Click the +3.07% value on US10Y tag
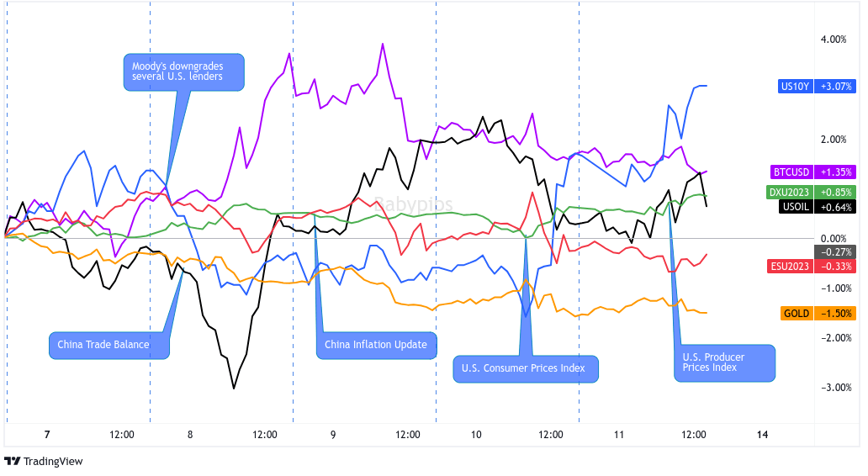This screenshot has height=476, width=868. pyautogui.click(x=836, y=86)
